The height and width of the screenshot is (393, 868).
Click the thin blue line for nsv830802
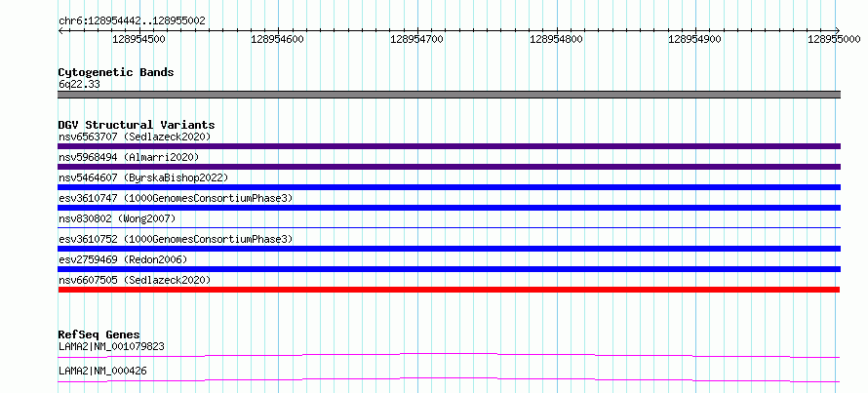point(449,227)
